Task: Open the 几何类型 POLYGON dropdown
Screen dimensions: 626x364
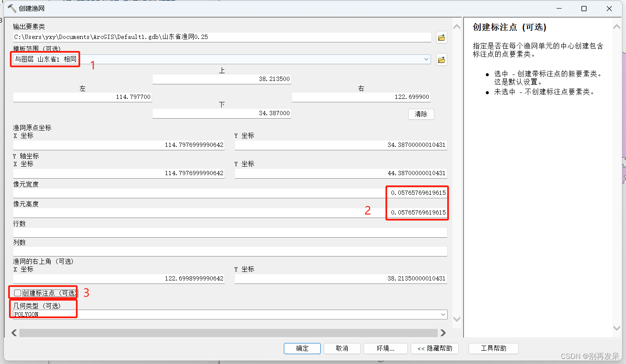Action: 443,314
